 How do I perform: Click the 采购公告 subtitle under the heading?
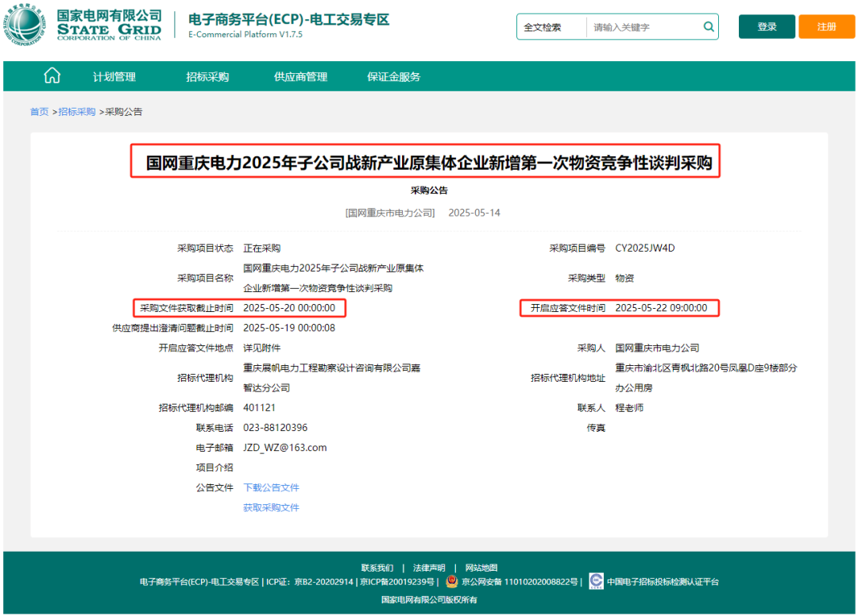point(429,191)
